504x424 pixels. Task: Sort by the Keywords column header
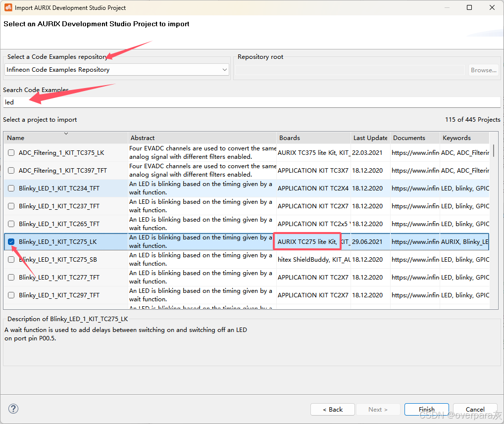[464, 138]
